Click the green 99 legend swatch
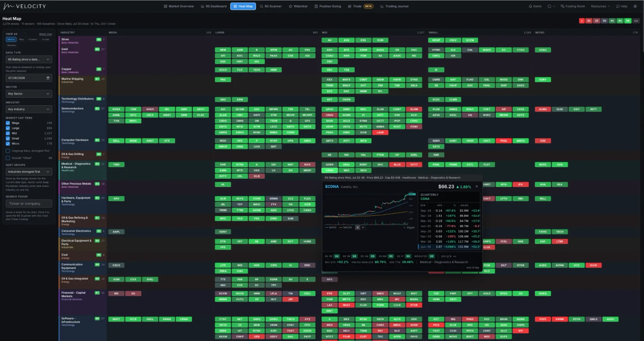This screenshot has width=644, height=341. pos(628,21)
